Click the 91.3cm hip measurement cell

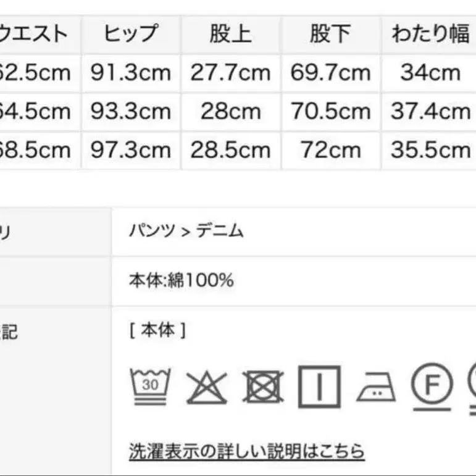[x=131, y=73]
